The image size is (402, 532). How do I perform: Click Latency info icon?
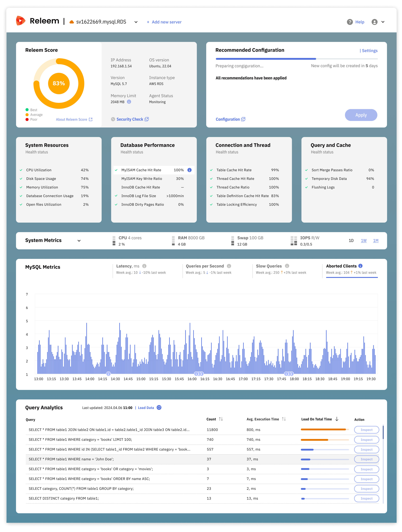[144, 266]
